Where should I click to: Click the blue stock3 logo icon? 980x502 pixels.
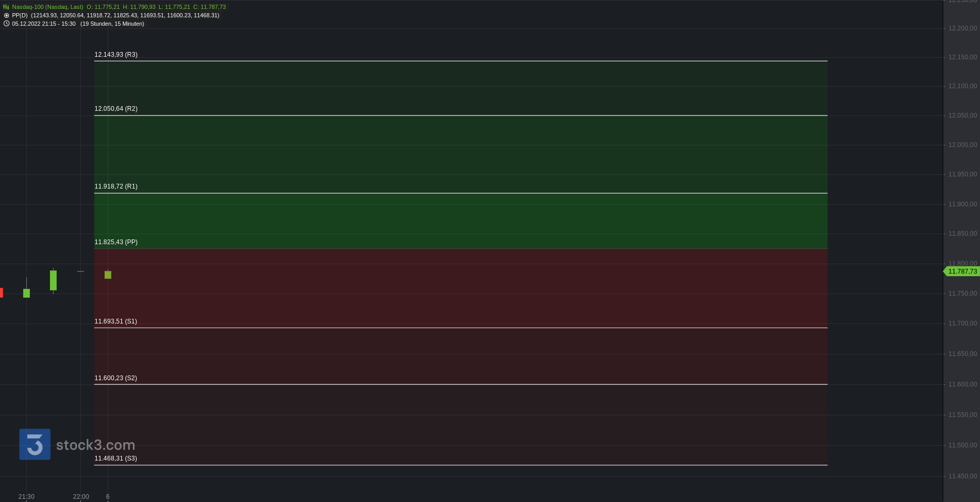coord(35,444)
